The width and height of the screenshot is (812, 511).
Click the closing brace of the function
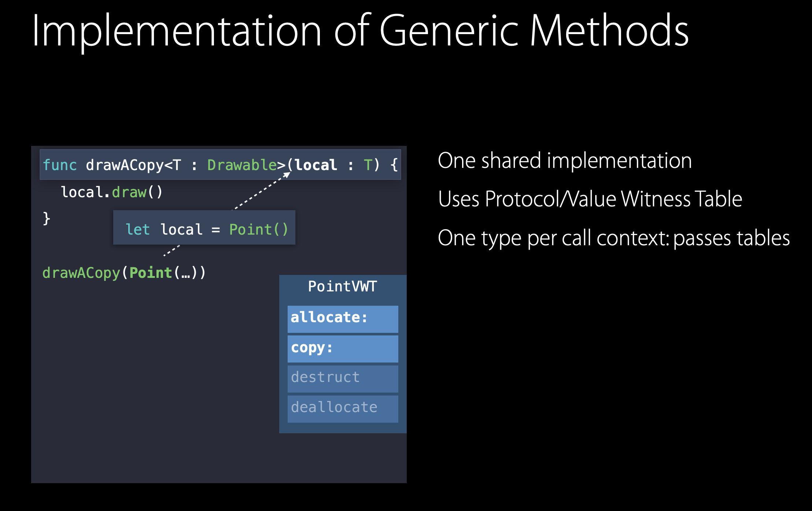[47, 219]
